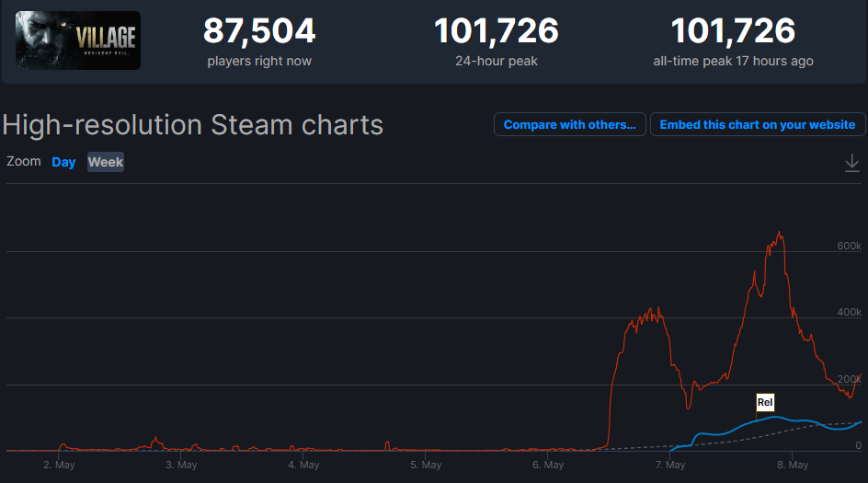Open the Resident Evil Village game thumbnail
Screen dimensions: 868x483
[78, 40]
